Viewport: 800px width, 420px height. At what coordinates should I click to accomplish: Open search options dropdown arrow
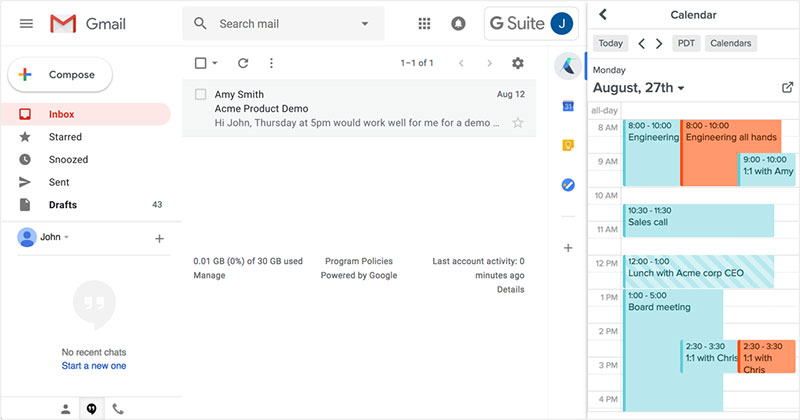pyautogui.click(x=365, y=23)
